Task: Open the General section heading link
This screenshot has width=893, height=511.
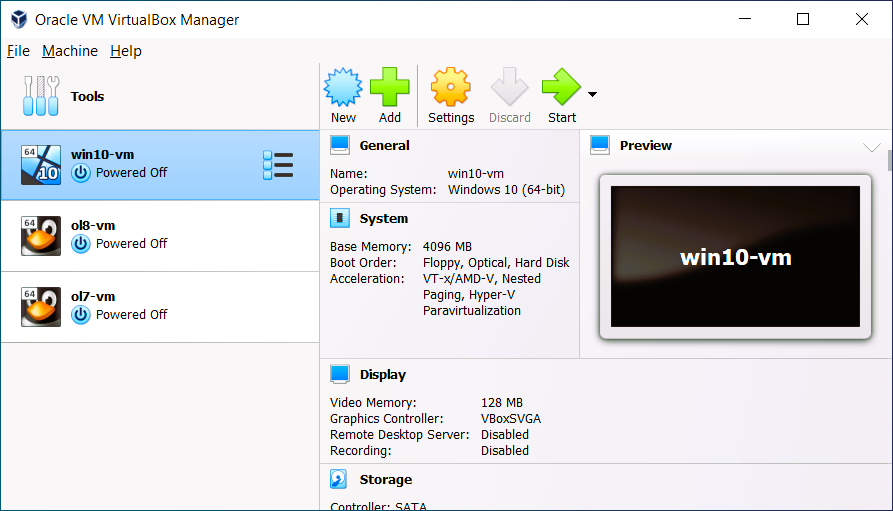Action: [x=384, y=145]
